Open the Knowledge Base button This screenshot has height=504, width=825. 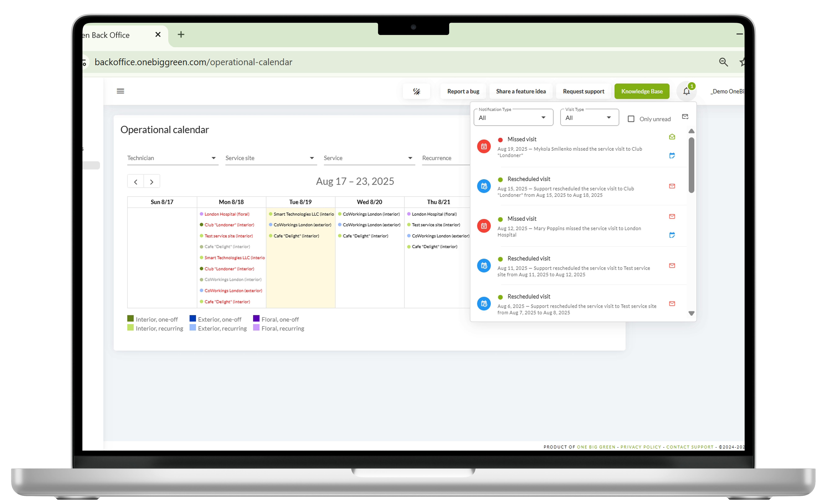[642, 91]
